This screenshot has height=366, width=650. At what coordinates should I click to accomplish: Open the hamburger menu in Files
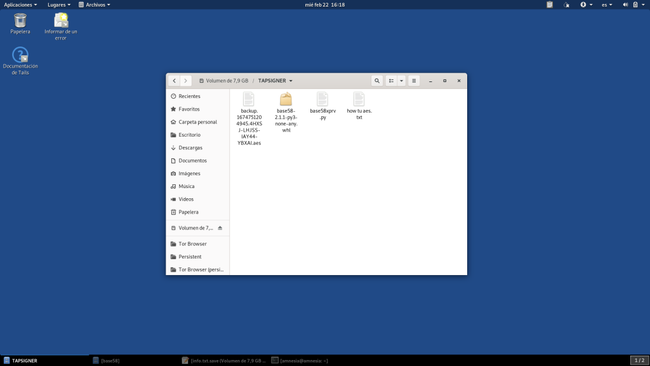point(414,81)
